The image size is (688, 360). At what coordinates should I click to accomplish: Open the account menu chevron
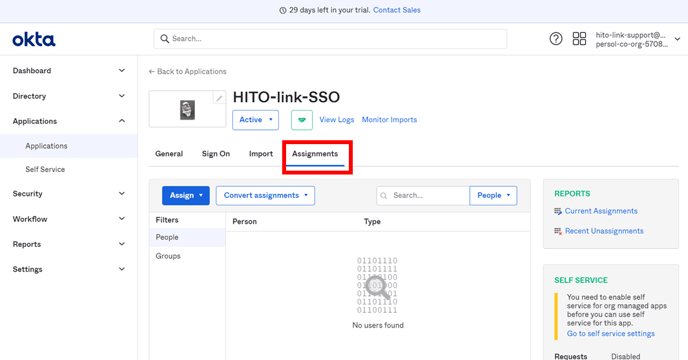pos(677,39)
